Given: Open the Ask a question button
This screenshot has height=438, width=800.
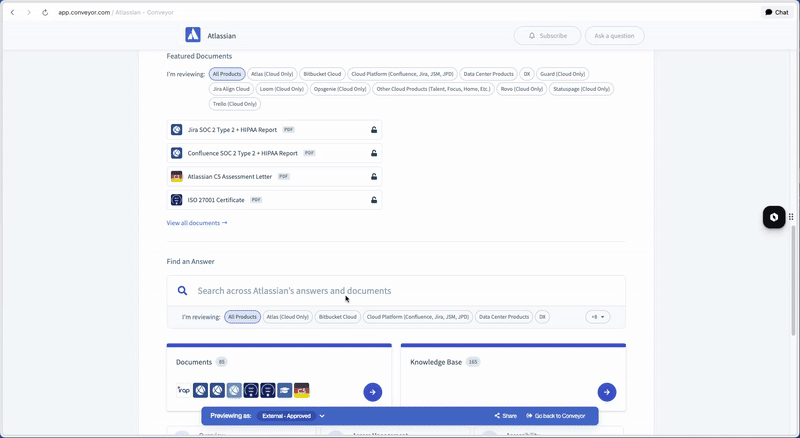Looking at the screenshot, I should 614,36.
